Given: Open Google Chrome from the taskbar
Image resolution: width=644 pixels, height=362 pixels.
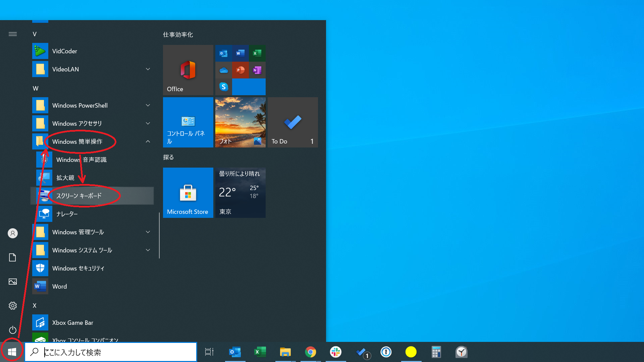Looking at the screenshot, I should click(310, 352).
